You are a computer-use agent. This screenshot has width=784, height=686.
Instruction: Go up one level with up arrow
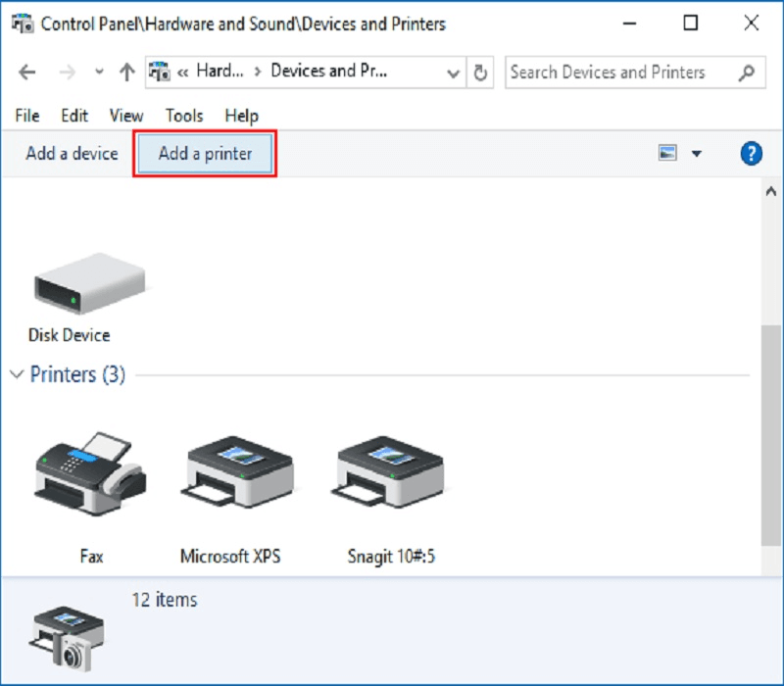127,72
